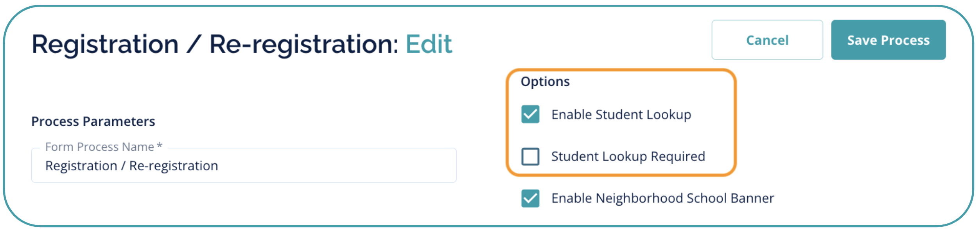980x235 pixels.
Task: Click the Process Parameters heading
Action: 93,121
